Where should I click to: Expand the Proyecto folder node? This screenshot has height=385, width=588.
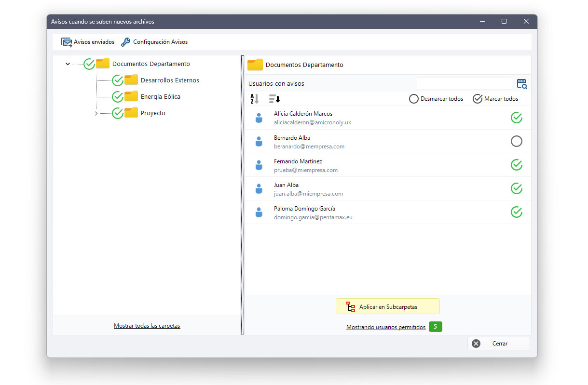96,113
